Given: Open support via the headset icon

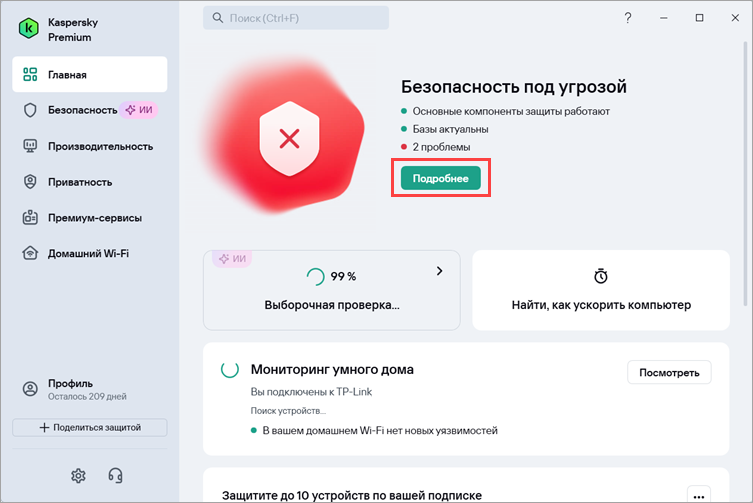Looking at the screenshot, I should click(x=115, y=476).
